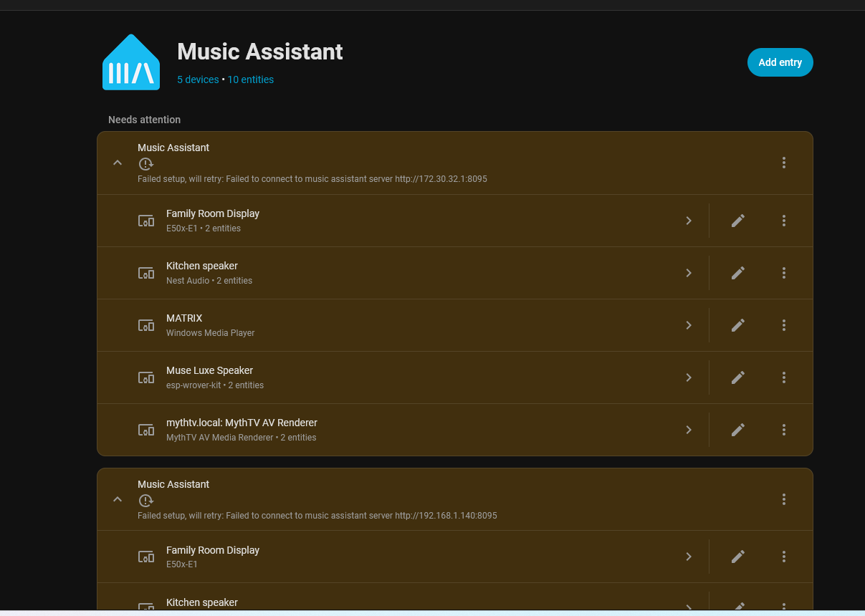Collapse the second Music Assistant entry
Image resolution: width=865 pixels, height=616 pixels.
(117, 499)
